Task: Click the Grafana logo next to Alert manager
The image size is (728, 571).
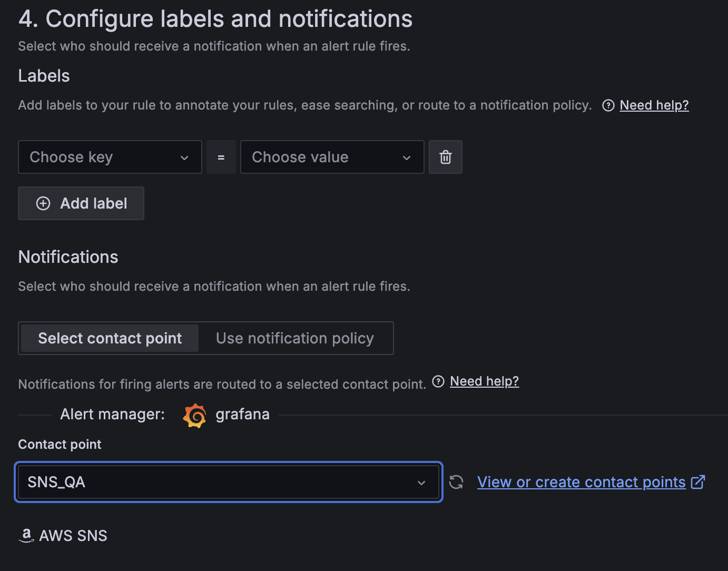Action: tap(194, 415)
